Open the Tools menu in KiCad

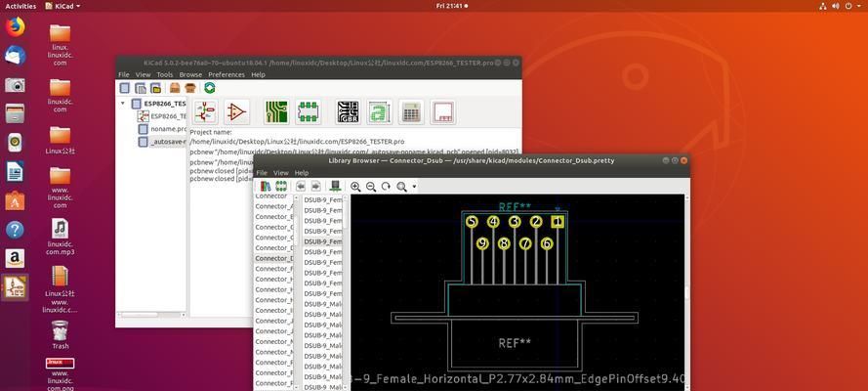(164, 74)
